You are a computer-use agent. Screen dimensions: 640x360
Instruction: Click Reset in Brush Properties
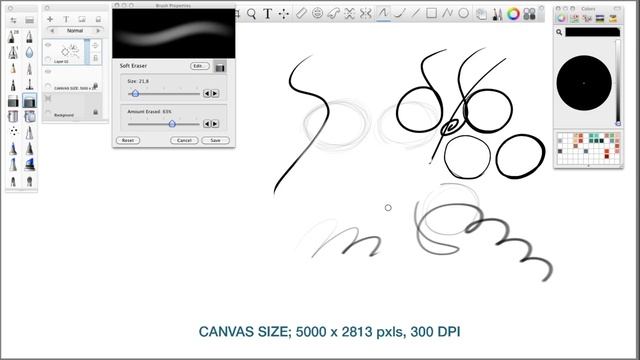(x=128, y=140)
